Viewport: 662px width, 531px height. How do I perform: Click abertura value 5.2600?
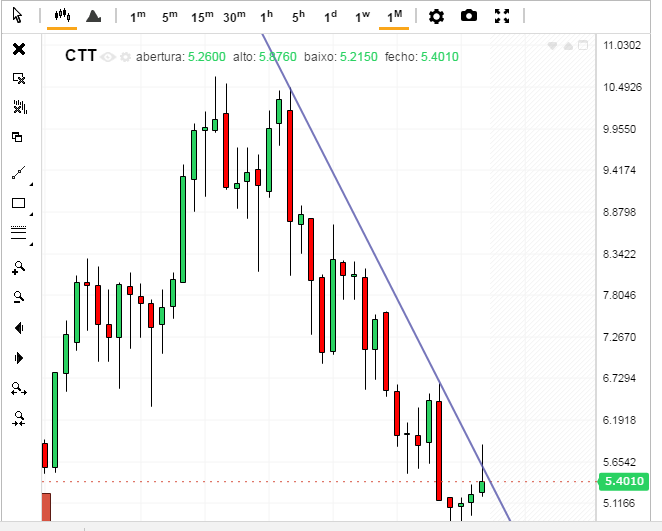coord(206,57)
